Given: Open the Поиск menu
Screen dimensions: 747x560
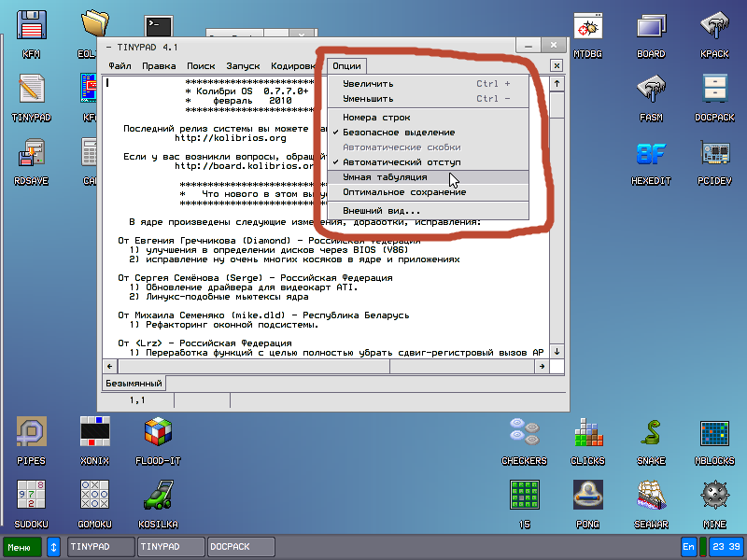Looking at the screenshot, I should [201, 66].
